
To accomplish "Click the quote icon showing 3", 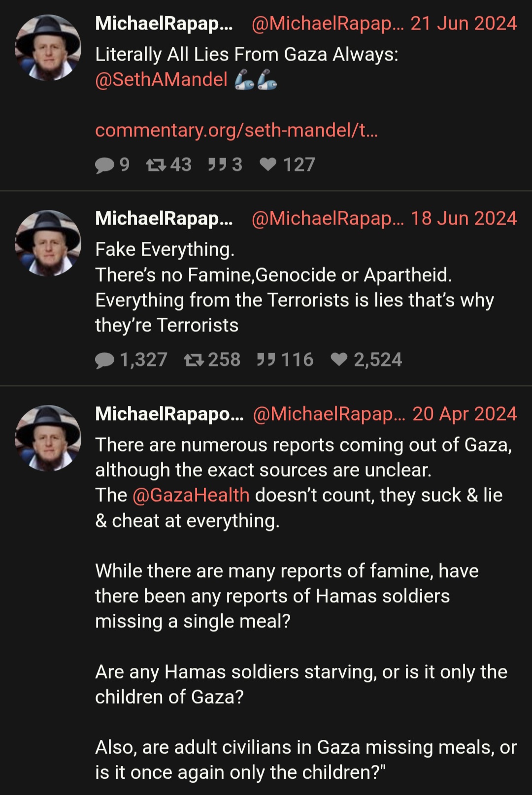I will [217, 164].
